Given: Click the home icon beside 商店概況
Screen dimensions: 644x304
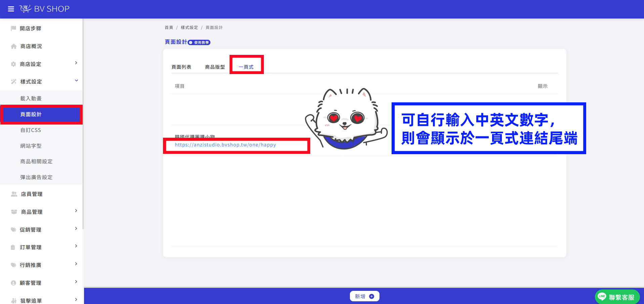Looking at the screenshot, I should tap(13, 46).
